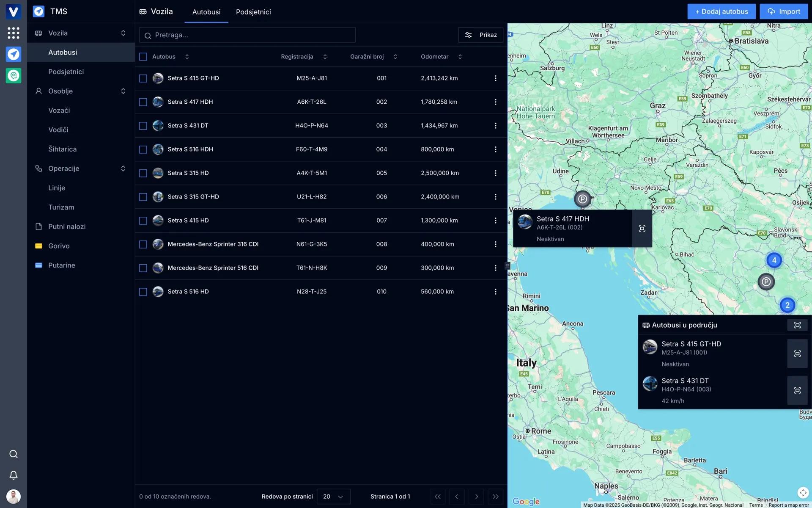Open row menu for Setra S 431 DT

[x=496, y=126]
